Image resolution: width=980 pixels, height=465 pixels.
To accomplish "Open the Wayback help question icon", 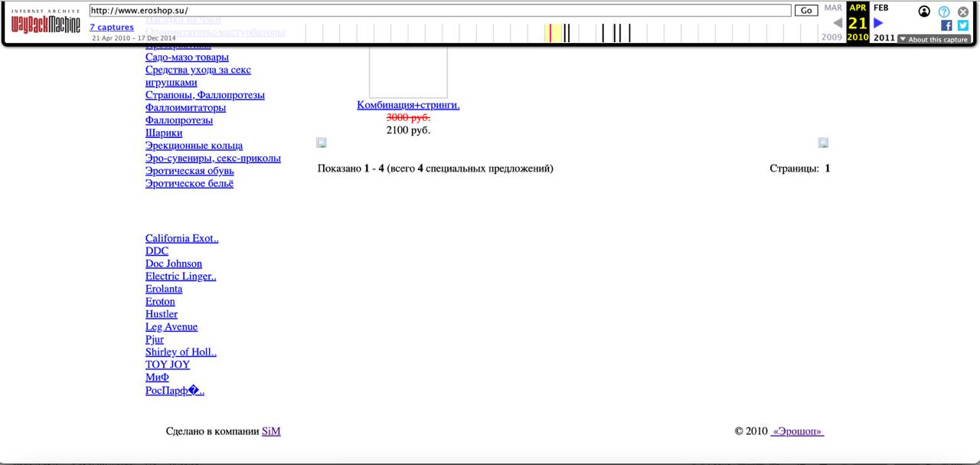I will [944, 11].
